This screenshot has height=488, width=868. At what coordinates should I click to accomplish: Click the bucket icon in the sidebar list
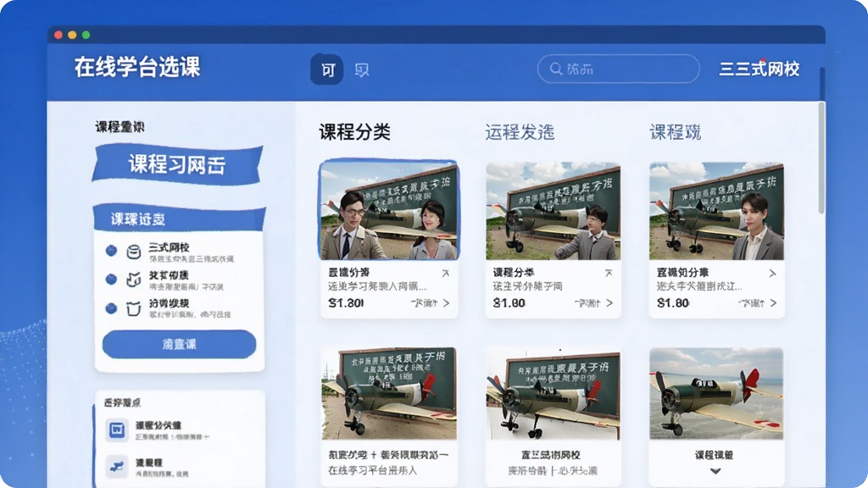point(133,308)
